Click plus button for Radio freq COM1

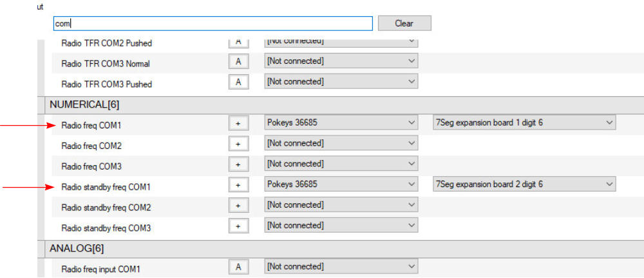tap(238, 123)
